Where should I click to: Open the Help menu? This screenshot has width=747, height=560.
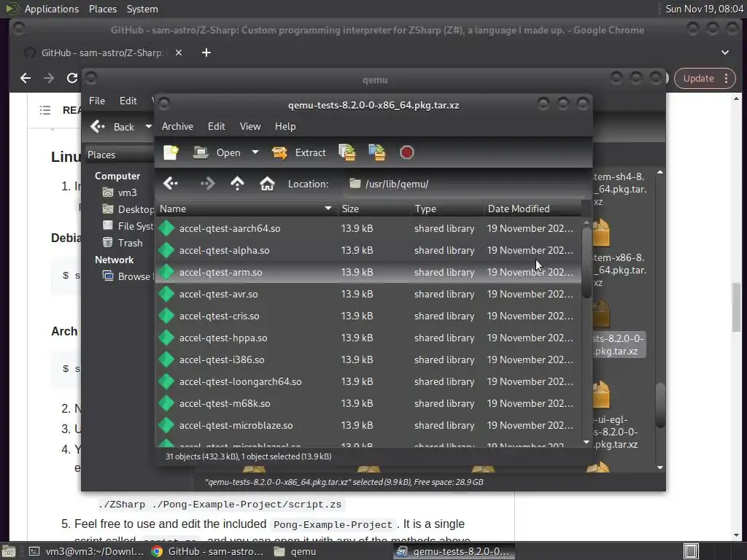tap(285, 126)
